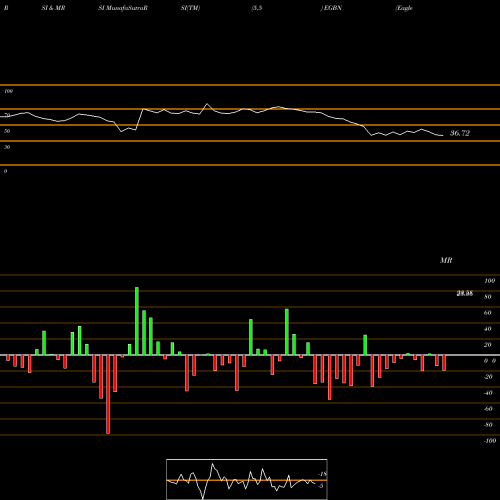
Task: Click the positive 40 label on MR axis
Action: click(488, 329)
